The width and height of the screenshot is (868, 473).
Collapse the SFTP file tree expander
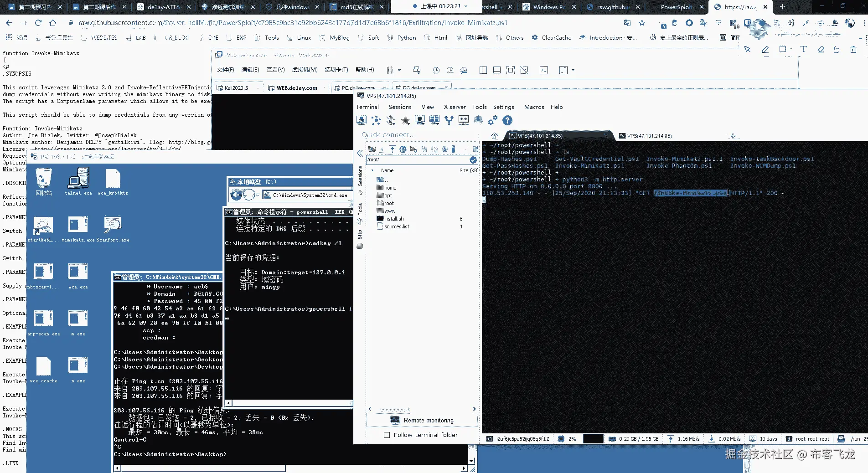[372, 170]
